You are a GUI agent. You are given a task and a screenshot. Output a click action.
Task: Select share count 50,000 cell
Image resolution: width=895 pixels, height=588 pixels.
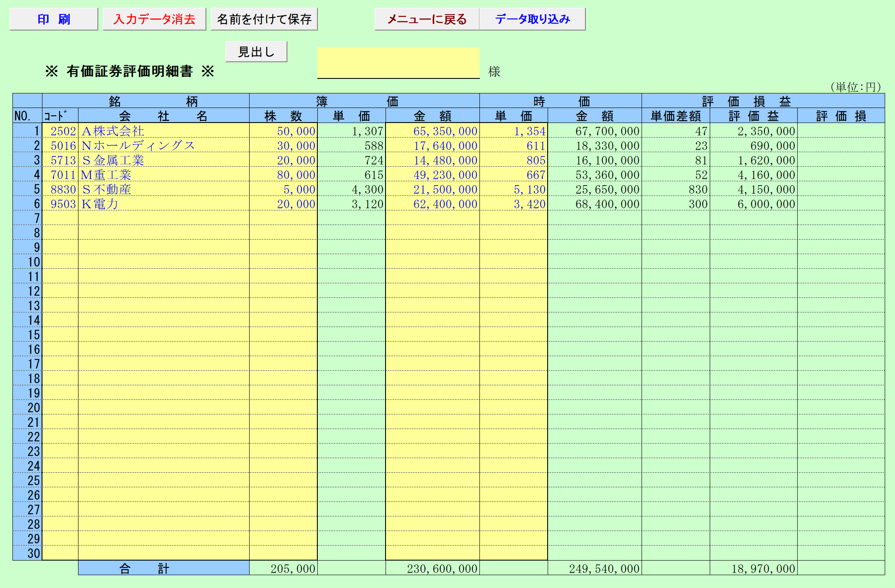tap(283, 131)
